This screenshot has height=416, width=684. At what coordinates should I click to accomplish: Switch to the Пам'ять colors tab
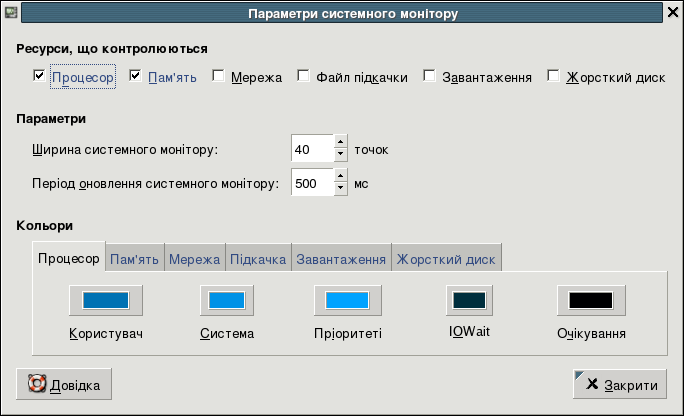coord(134,259)
